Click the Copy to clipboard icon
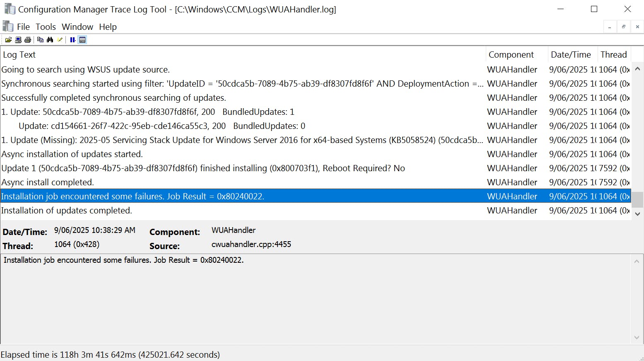 click(x=40, y=40)
